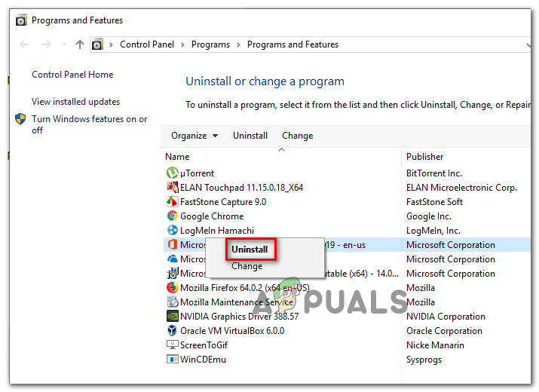This screenshot has width=539, height=392.
Task: Go forward with the forward arrow
Action: coord(47,44)
